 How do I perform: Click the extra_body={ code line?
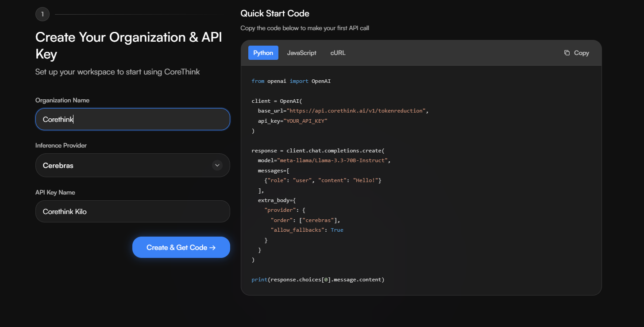click(277, 200)
